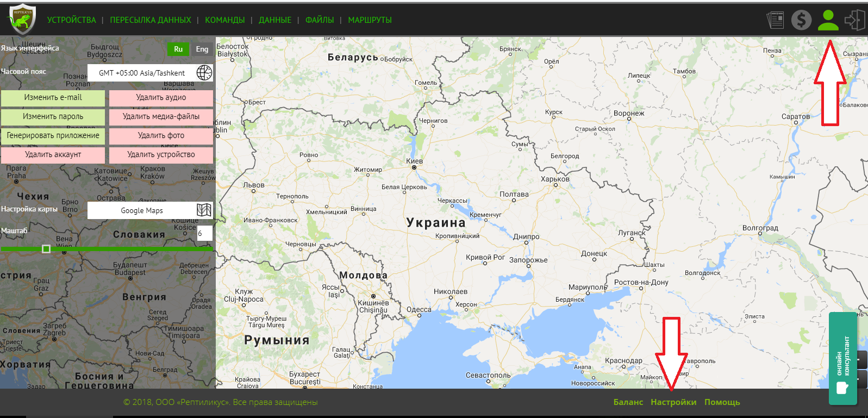Open the Настройки footer link
The image size is (868, 418).
click(673, 402)
